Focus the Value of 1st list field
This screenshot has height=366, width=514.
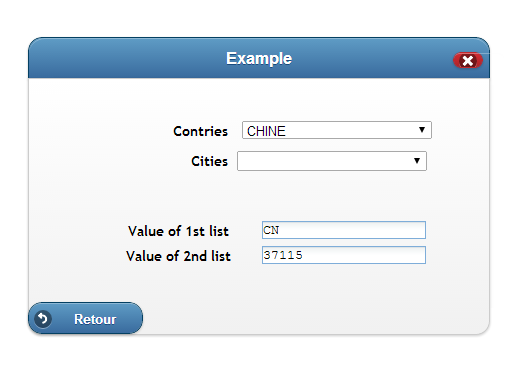point(344,230)
